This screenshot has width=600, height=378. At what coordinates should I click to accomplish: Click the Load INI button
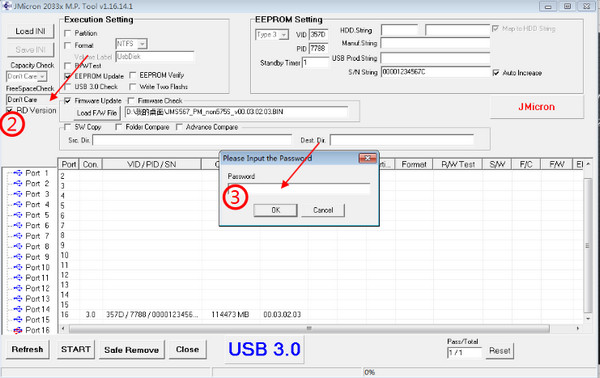pyautogui.click(x=31, y=31)
